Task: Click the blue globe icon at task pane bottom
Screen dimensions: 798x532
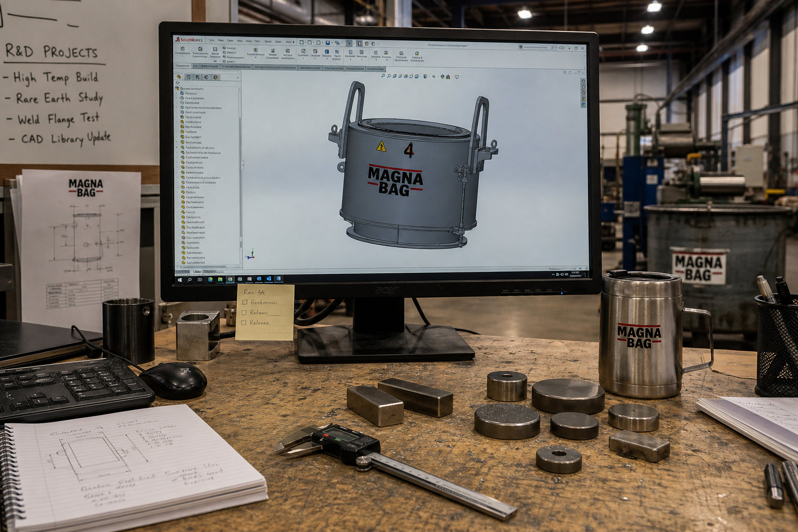Action: pyautogui.click(x=583, y=104)
